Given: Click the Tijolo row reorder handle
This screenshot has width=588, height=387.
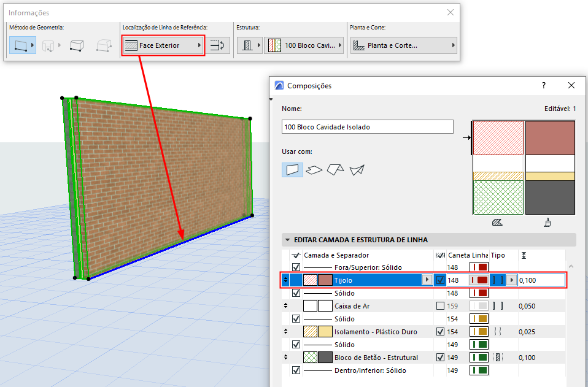Looking at the screenshot, I should point(286,280).
